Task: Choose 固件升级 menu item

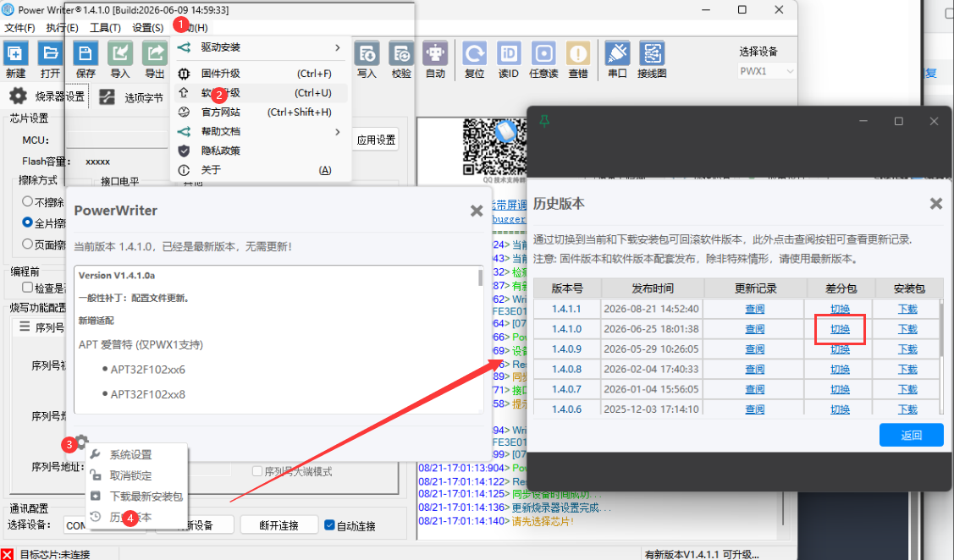Action: [262, 74]
